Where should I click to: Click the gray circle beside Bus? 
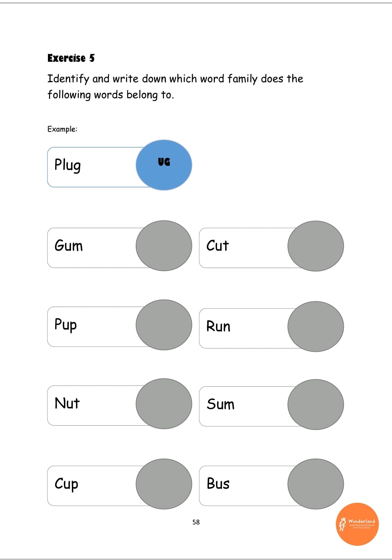click(315, 484)
